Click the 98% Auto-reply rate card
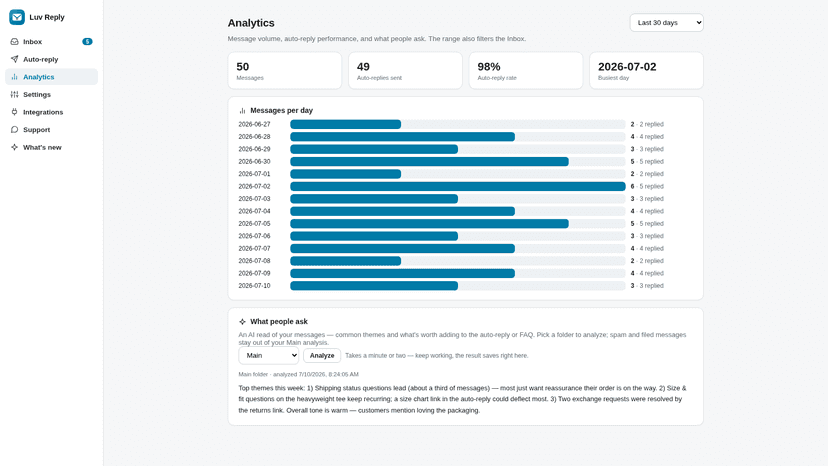This screenshot has height=466, width=828. [x=526, y=70]
